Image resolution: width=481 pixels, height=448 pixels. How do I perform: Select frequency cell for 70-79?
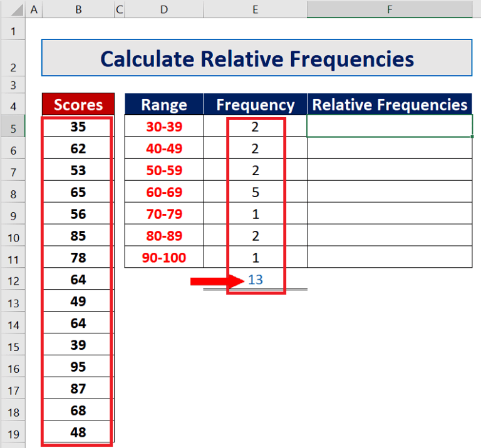[x=256, y=213]
